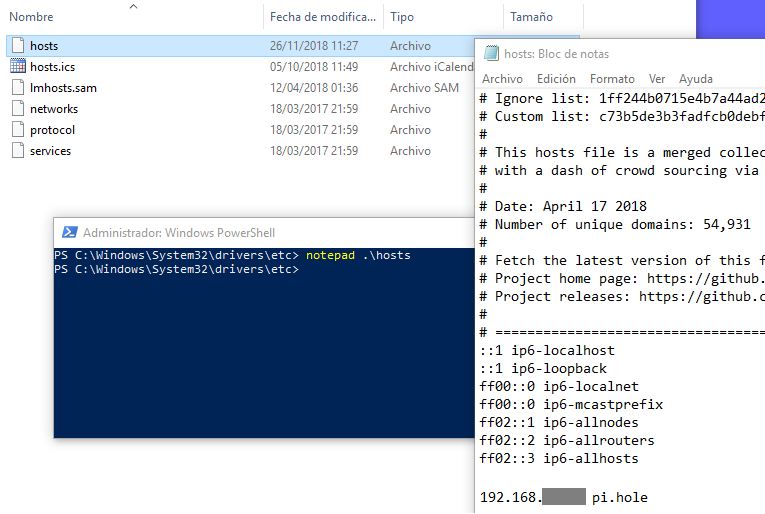The image size is (765, 514).
Task: Open the Ver menu in Notepad
Action: tap(657, 79)
